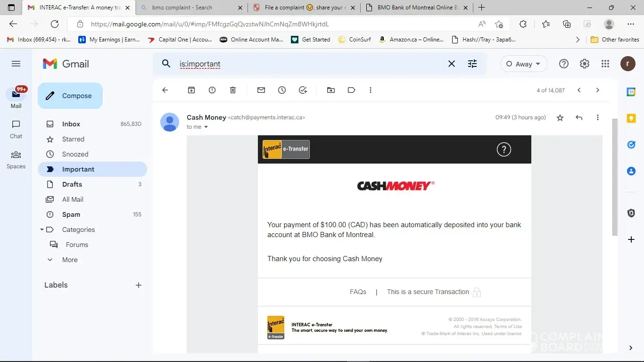The width and height of the screenshot is (644, 362).
Task: Expand the Categories section
Action: click(x=42, y=230)
